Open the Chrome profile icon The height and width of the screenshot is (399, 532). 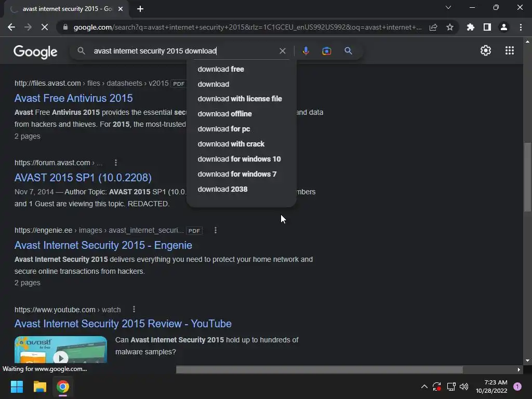504,27
